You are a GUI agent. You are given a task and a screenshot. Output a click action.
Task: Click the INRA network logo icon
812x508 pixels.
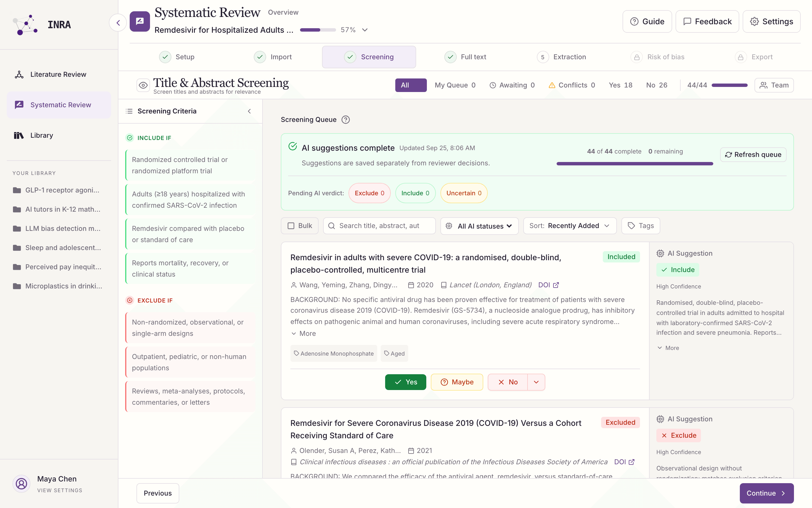click(x=25, y=25)
